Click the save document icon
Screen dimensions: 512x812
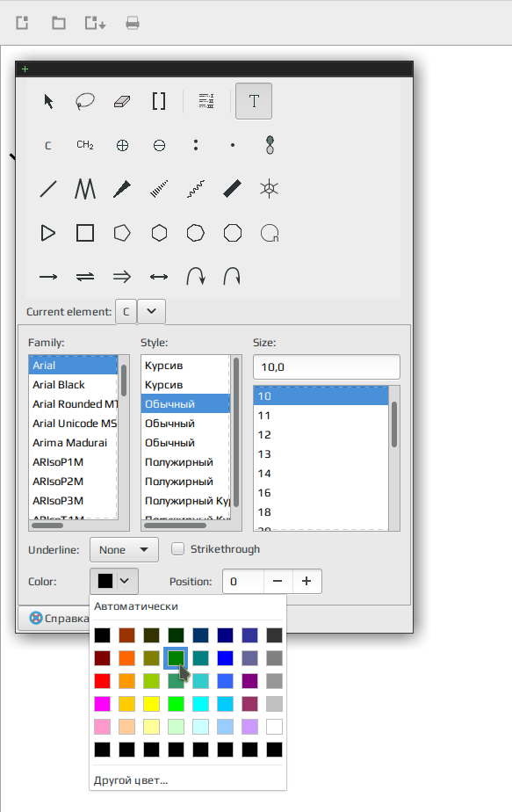click(95, 23)
